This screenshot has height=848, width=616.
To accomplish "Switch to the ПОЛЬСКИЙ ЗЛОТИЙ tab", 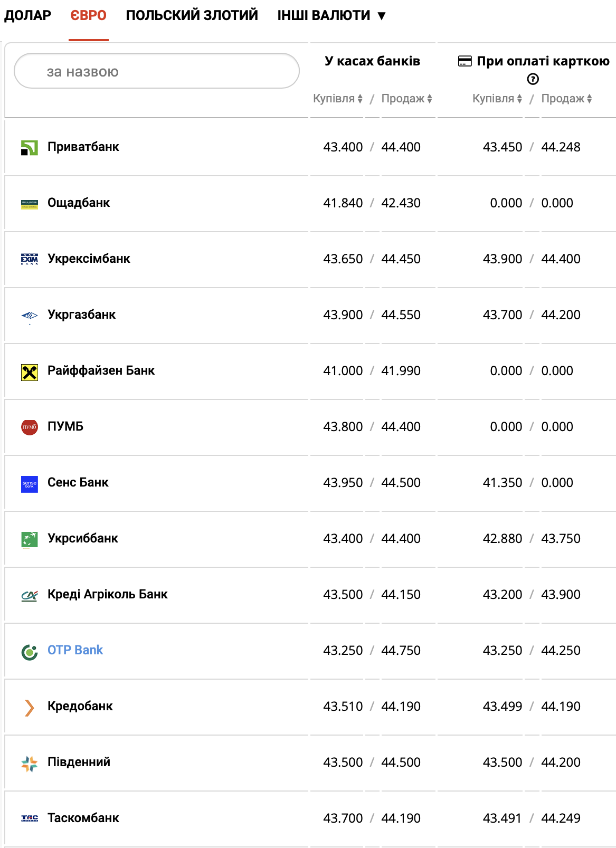I will click(x=192, y=15).
